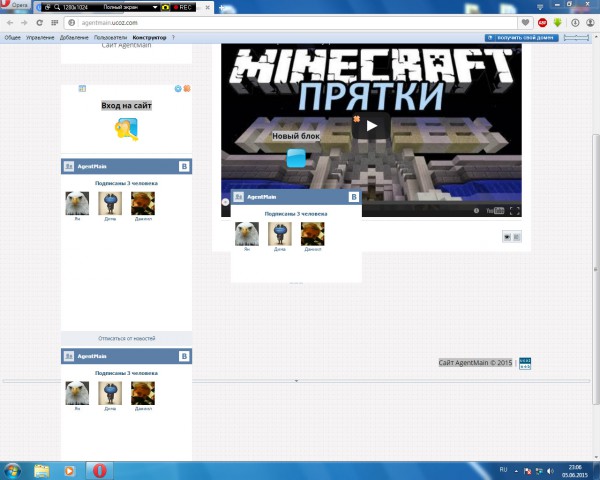
Task: Go back using the browser back arrow
Action: 10,23
